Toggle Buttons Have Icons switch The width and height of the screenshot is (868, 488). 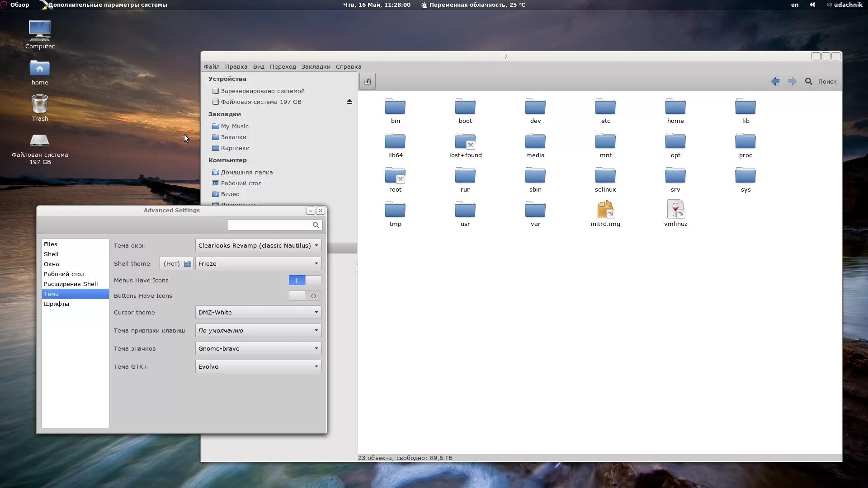point(305,296)
